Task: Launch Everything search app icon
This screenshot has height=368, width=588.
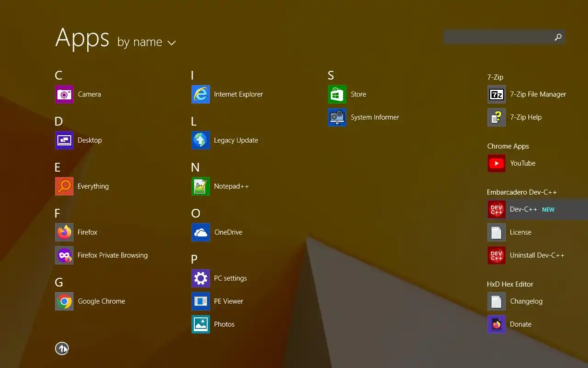Action: 64,186
